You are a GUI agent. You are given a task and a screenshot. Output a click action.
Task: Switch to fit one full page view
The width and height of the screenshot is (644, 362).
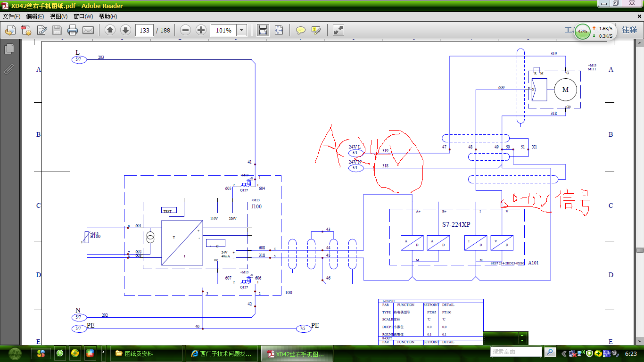tap(279, 30)
